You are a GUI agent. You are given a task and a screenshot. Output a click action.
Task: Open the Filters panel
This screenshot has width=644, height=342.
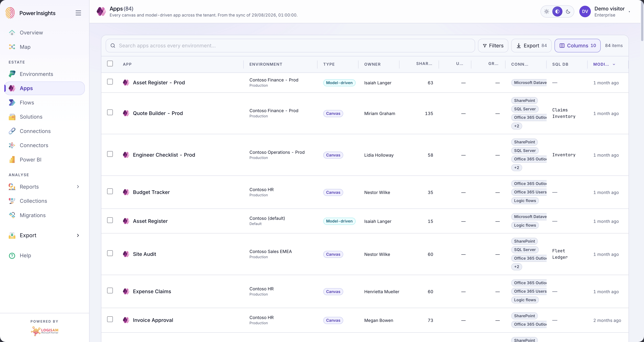pos(493,46)
